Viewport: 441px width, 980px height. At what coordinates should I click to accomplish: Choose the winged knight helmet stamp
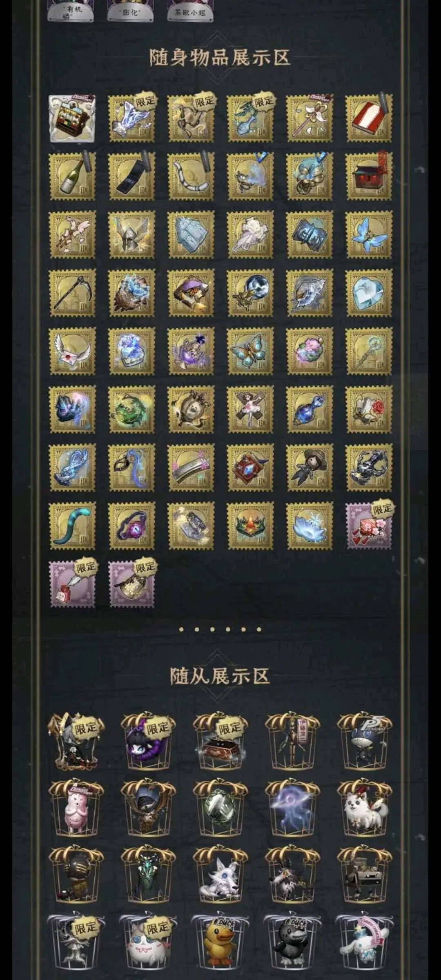(131, 235)
